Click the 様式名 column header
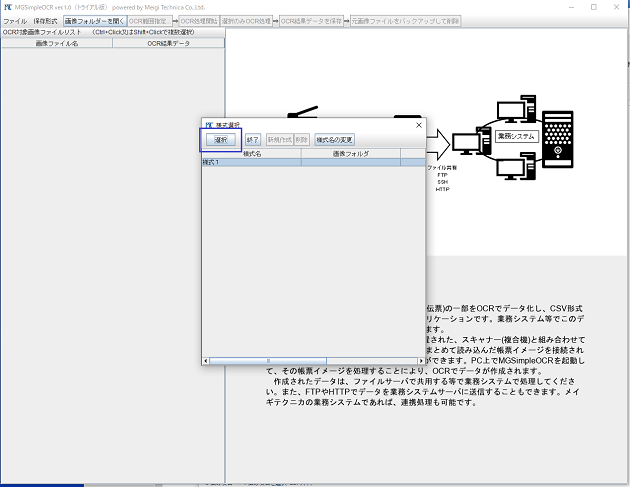This screenshot has width=630, height=487. pos(252,153)
